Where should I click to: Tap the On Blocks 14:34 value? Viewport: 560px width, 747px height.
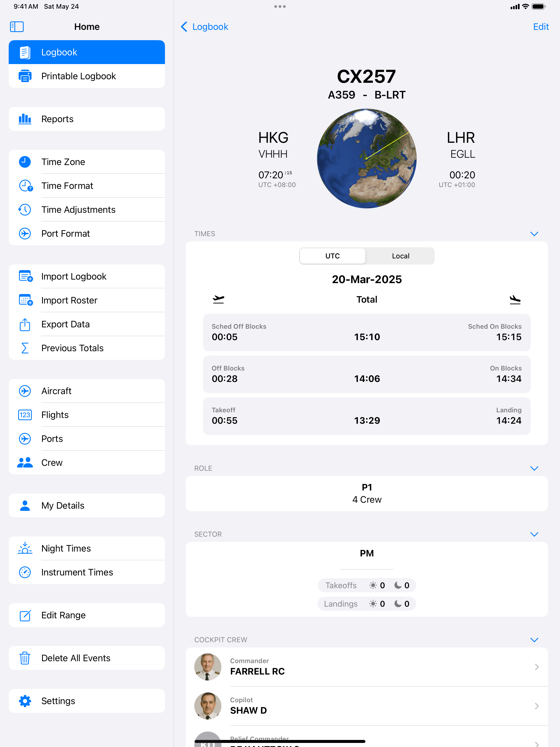point(509,379)
